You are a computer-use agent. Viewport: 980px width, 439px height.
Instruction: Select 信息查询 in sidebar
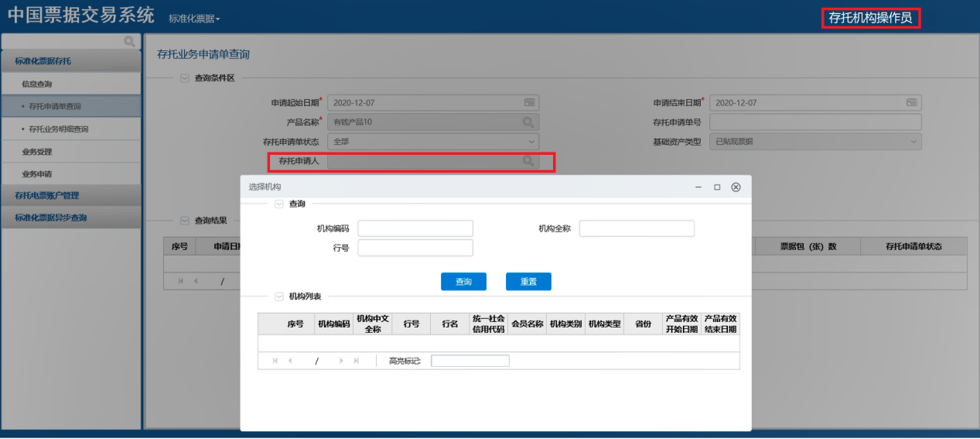click(x=71, y=84)
